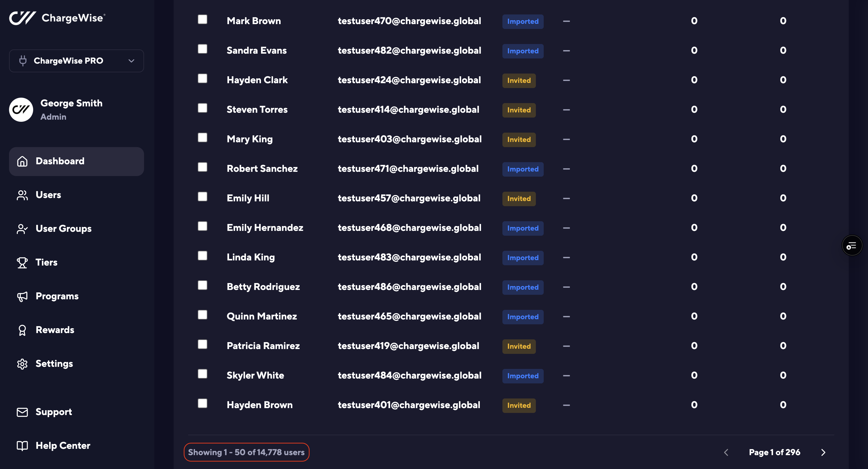Select Hayden Clark's row checkbox
This screenshot has width=868, height=469.
coord(202,78)
